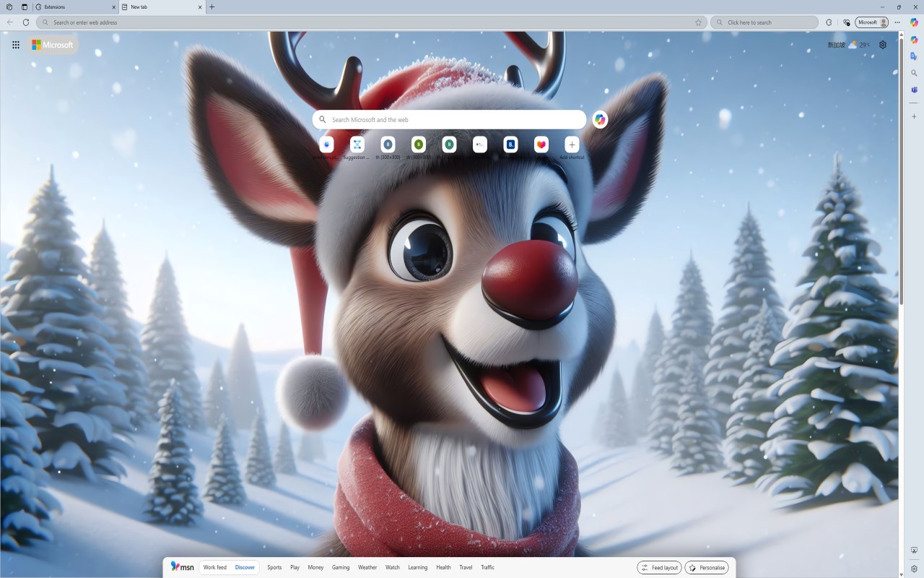Open the Watch feed
924x578 pixels.
[x=393, y=567]
